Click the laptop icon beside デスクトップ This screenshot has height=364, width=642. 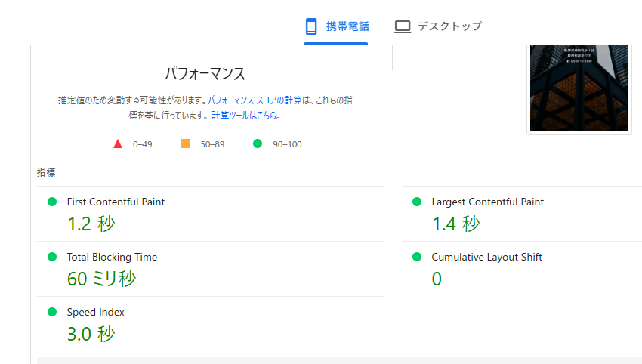click(403, 26)
